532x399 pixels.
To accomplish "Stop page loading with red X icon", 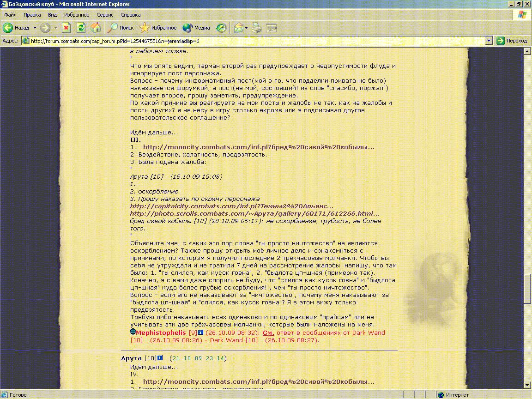I will 66,28.
